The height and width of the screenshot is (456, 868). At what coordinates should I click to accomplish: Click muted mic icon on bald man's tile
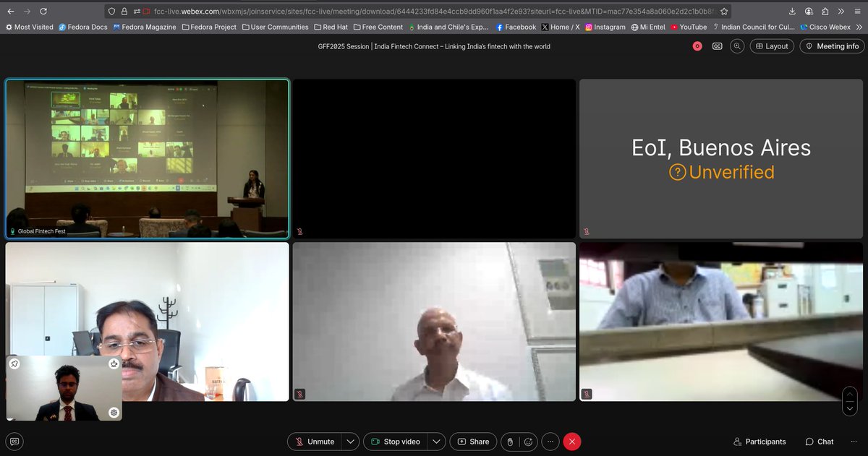[x=300, y=394]
